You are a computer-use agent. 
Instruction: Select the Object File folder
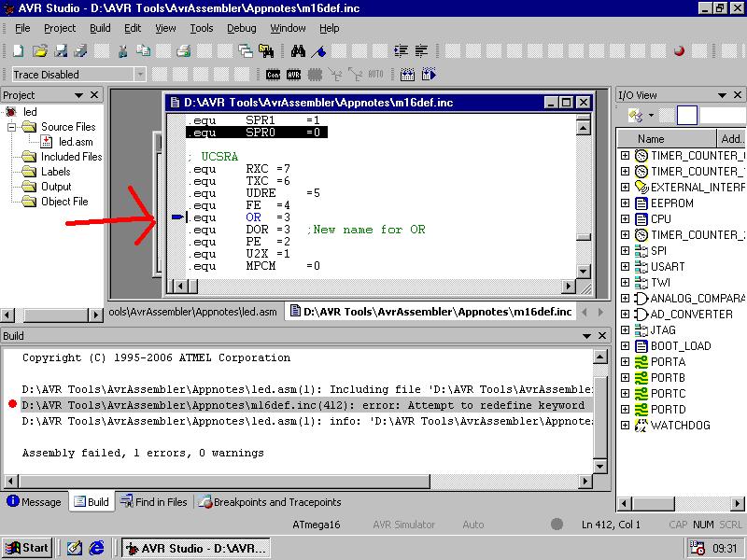(64, 202)
